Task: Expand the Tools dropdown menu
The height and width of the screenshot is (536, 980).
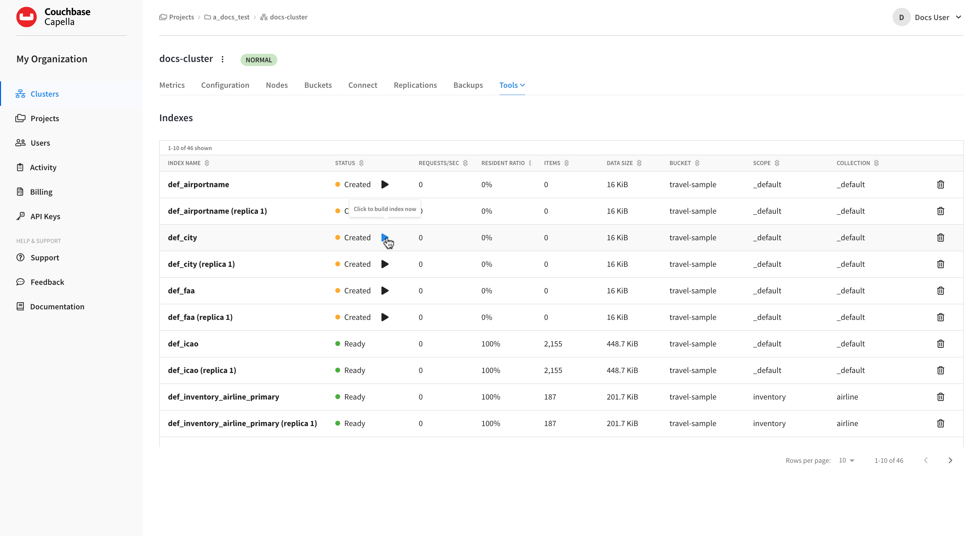Action: pyautogui.click(x=512, y=85)
